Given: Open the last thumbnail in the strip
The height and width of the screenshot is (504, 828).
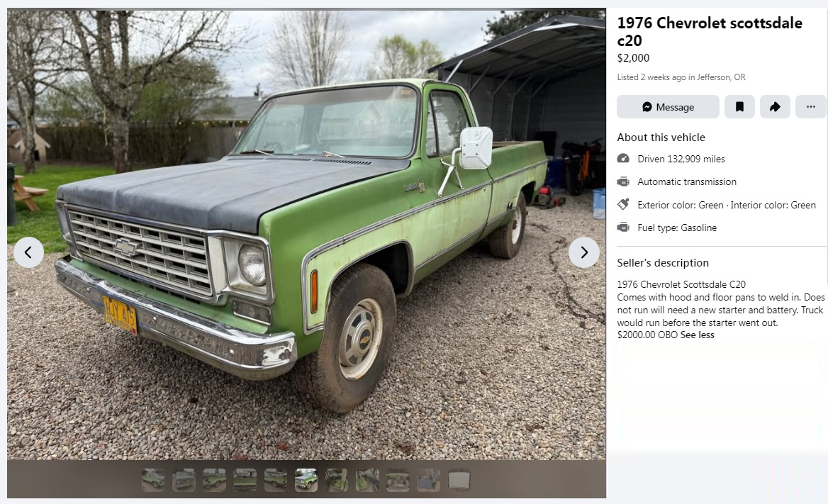Looking at the screenshot, I should pos(459,480).
